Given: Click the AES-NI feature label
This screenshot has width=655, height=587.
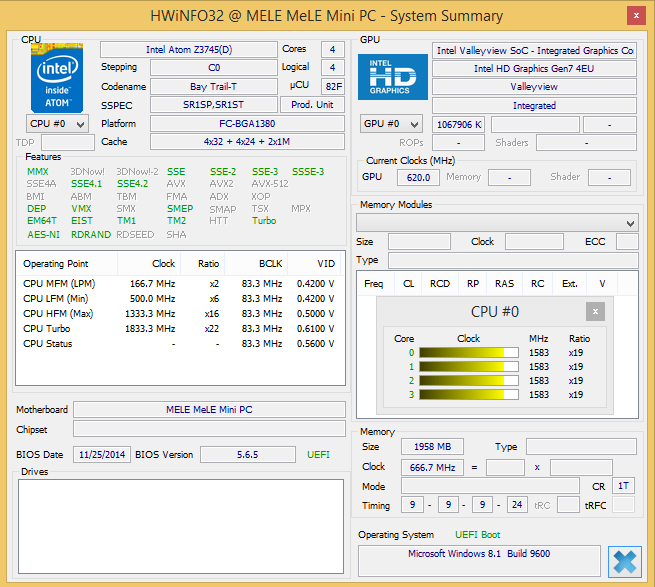Looking at the screenshot, I should (43, 235).
